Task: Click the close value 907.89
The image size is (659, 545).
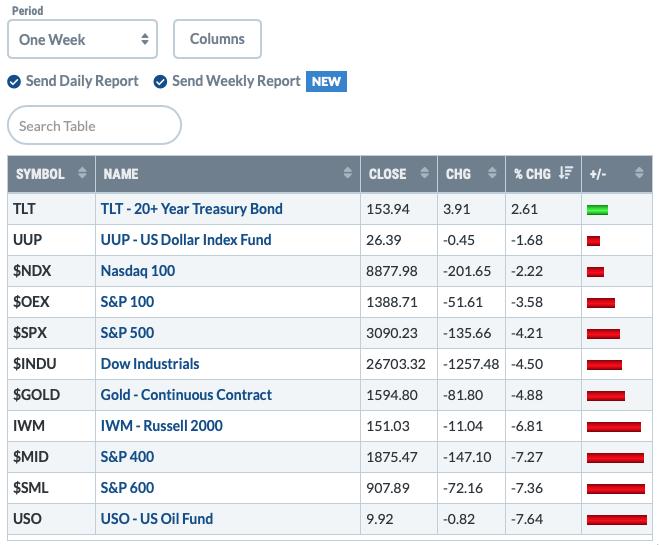Action: pyautogui.click(x=387, y=489)
